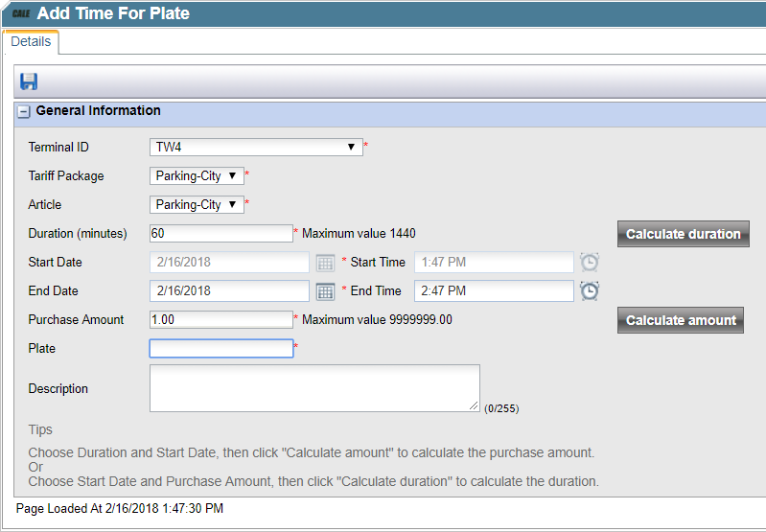Screen dimensions: 766x532
Task: Click the End Time clock icon
Action: click(590, 291)
